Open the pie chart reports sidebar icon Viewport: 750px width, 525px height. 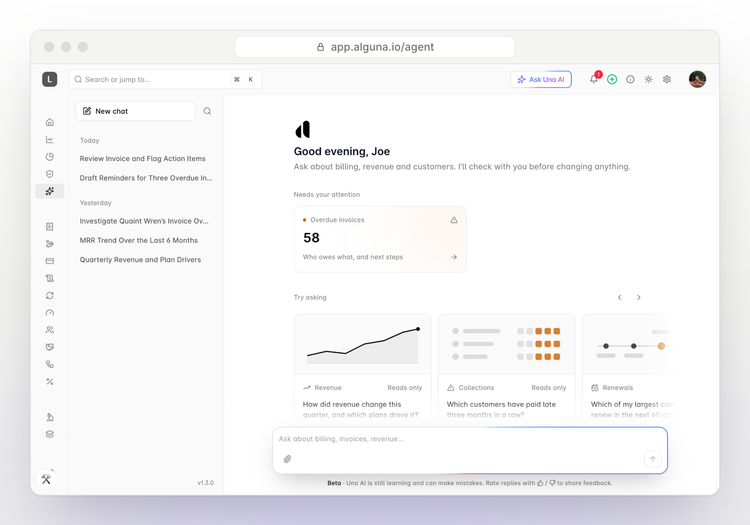[x=50, y=157]
